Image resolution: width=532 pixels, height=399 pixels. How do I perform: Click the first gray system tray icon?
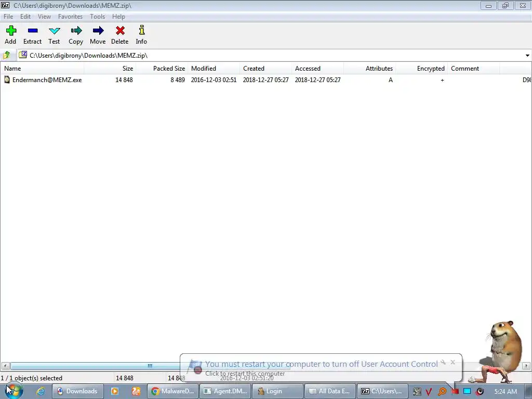pos(417,392)
